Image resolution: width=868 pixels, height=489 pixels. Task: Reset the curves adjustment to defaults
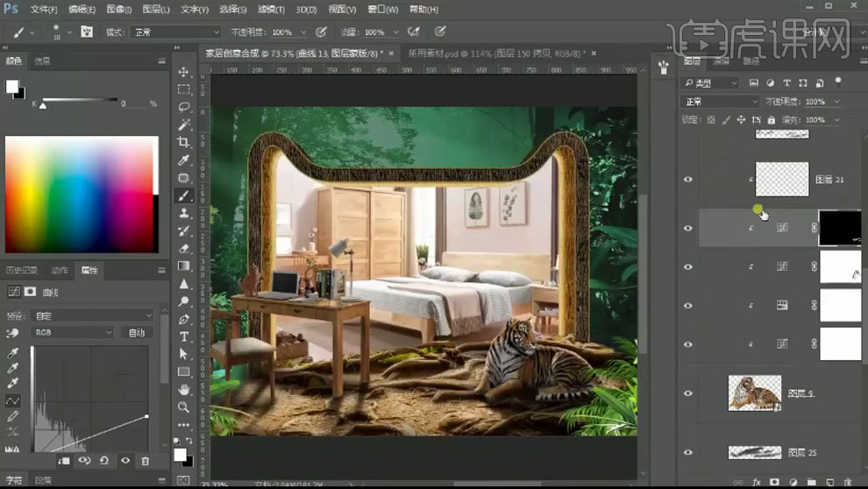(x=104, y=460)
